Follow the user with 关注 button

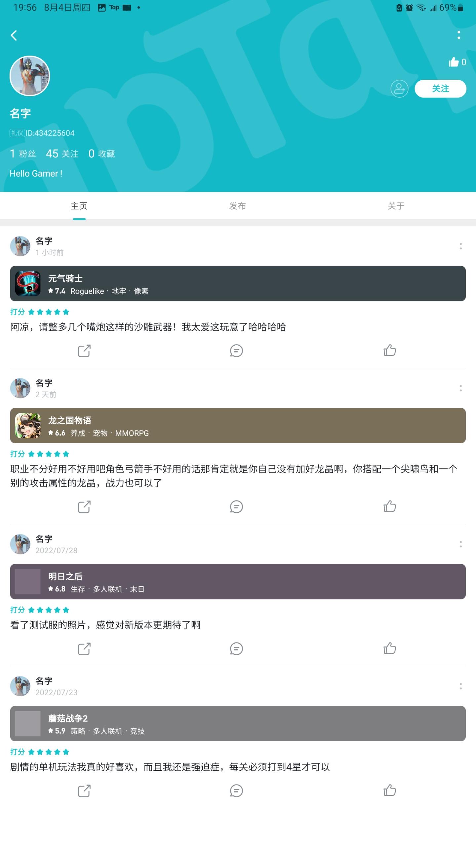pyautogui.click(x=440, y=89)
